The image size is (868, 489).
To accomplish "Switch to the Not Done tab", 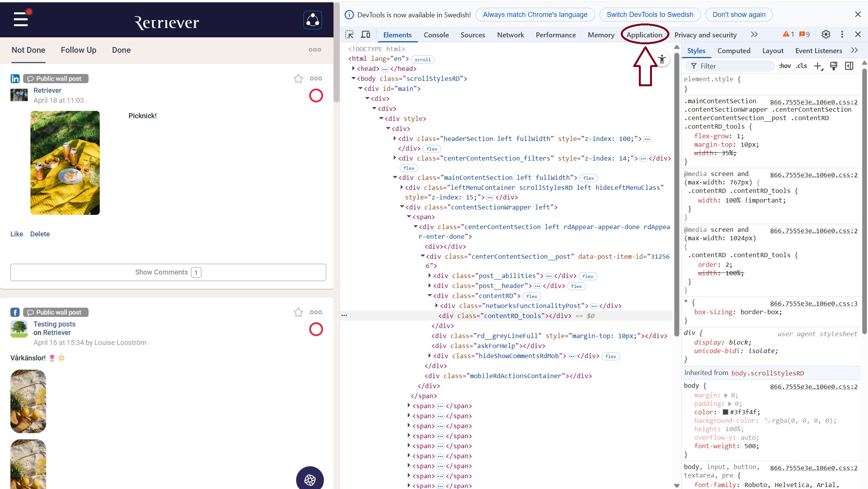I will 28,50.
